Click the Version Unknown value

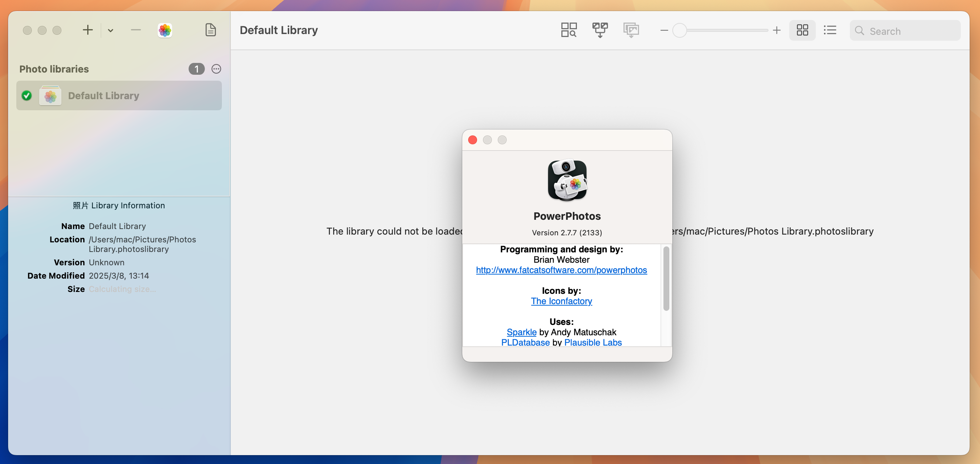[x=107, y=262]
